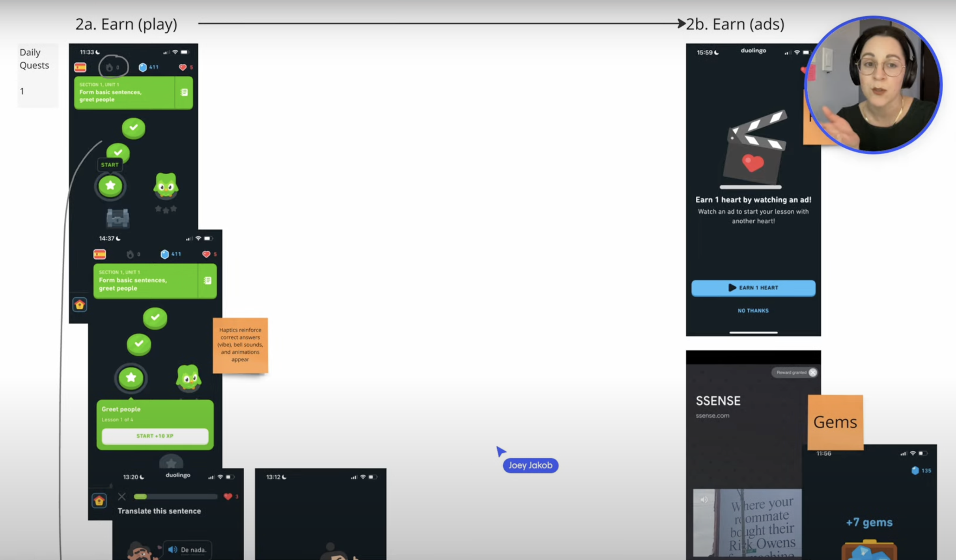Open the guidebook icon on green unit banner
The image size is (956, 560).
[x=184, y=92]
